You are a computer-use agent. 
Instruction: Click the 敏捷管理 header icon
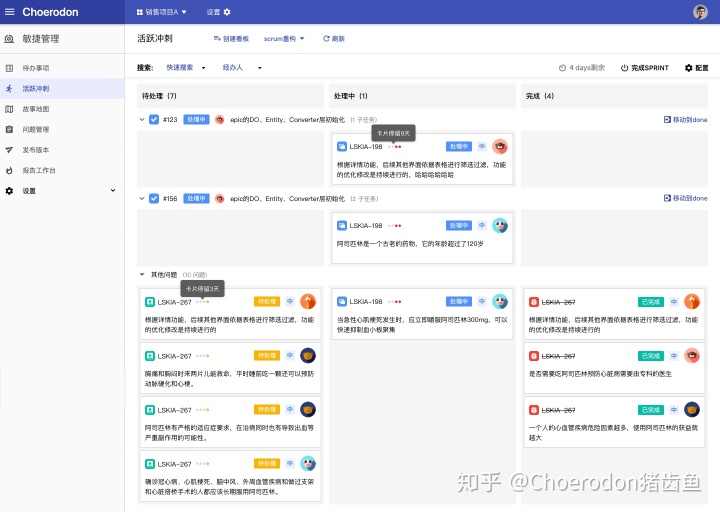pos(9,39)
